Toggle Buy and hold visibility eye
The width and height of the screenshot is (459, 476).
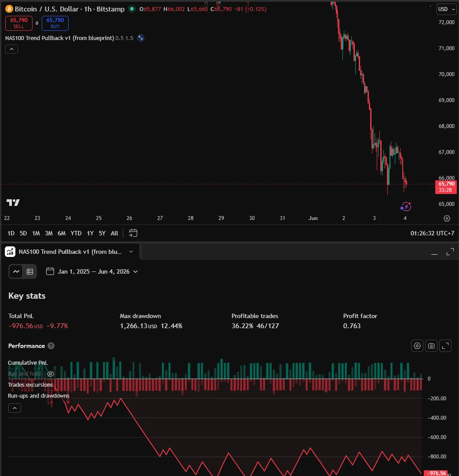(51, 373)
